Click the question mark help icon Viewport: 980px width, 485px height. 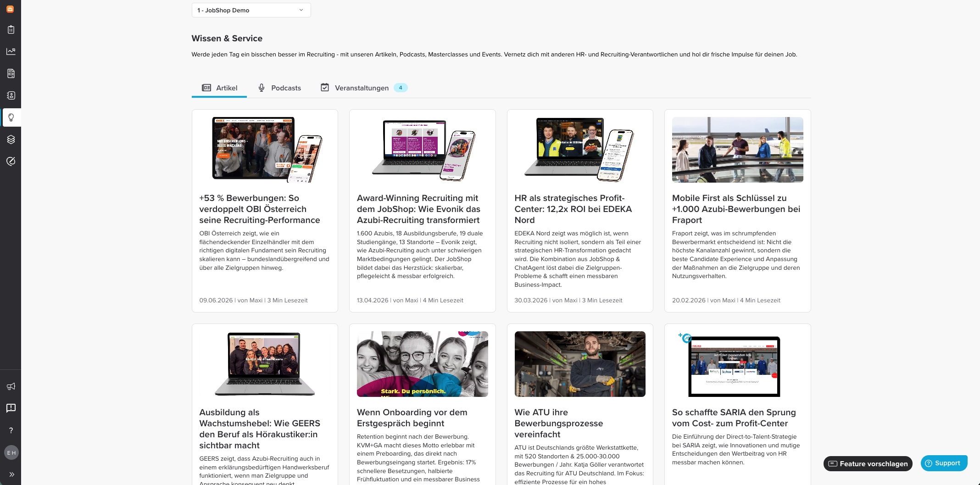pyautogui.click(x=11, y=430)
